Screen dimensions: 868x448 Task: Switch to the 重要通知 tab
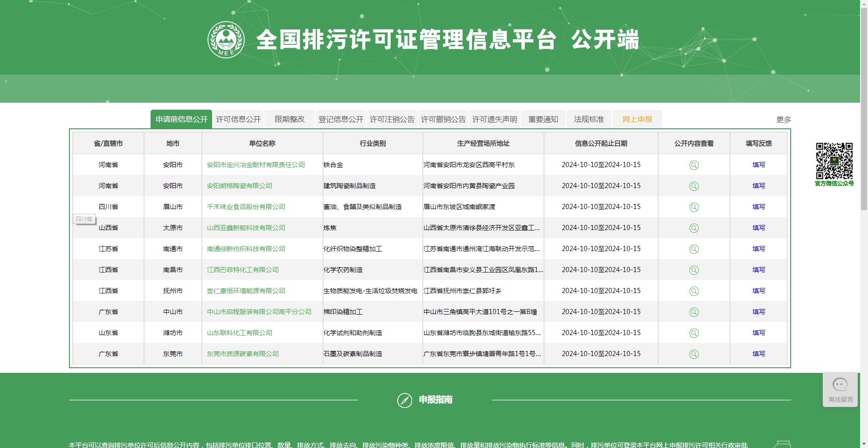point(543,119)
